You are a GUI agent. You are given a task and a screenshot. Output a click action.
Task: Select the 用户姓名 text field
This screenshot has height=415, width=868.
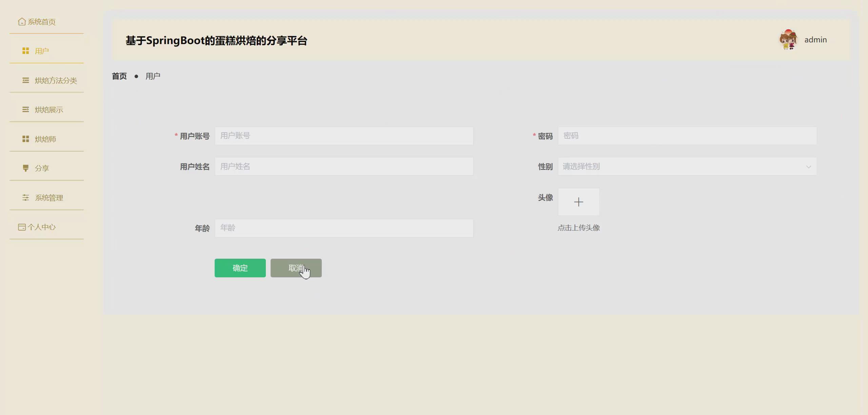344,166
